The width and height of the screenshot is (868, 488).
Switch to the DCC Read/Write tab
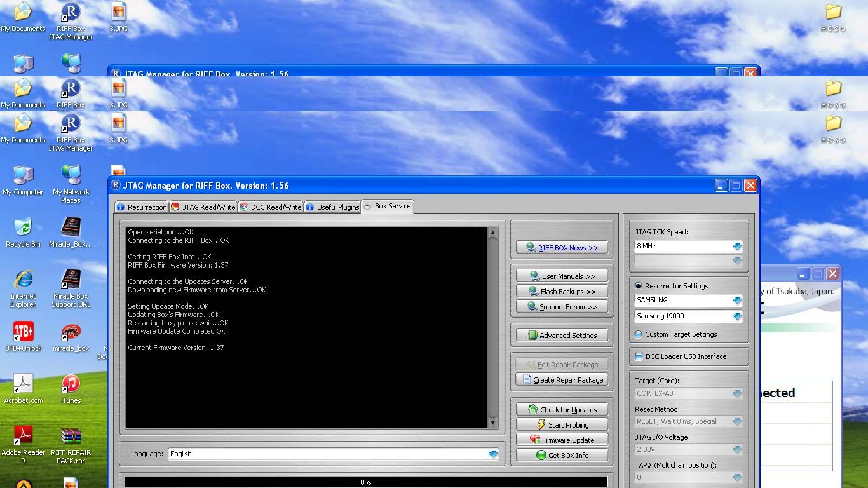point(270,207)
